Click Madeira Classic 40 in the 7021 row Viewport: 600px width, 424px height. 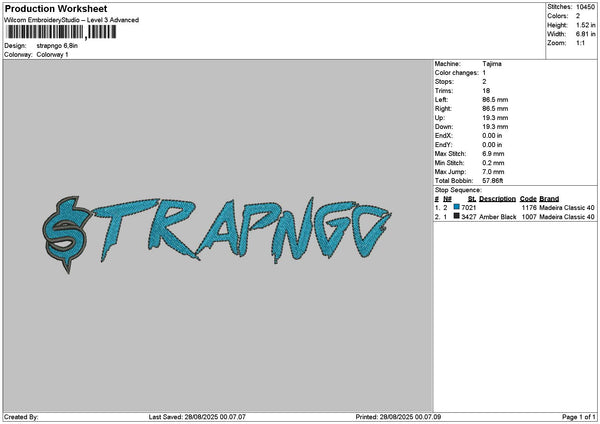[567, 208]
